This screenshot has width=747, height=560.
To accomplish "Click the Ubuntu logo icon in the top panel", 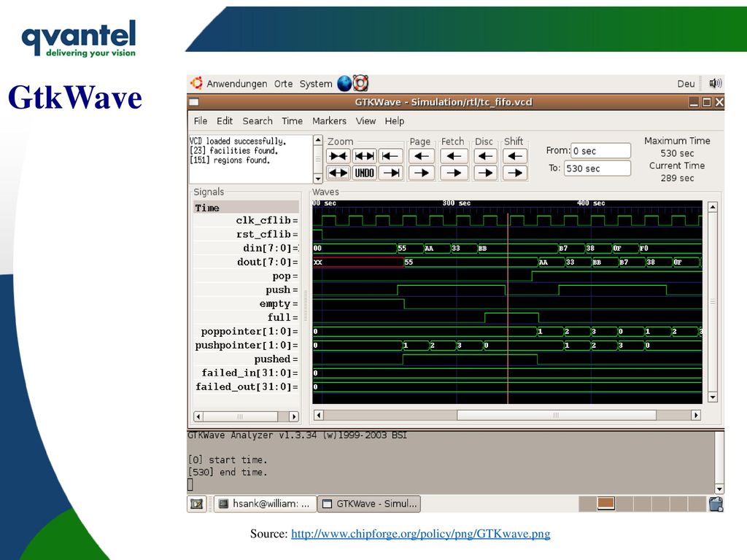I will point(196,83).
